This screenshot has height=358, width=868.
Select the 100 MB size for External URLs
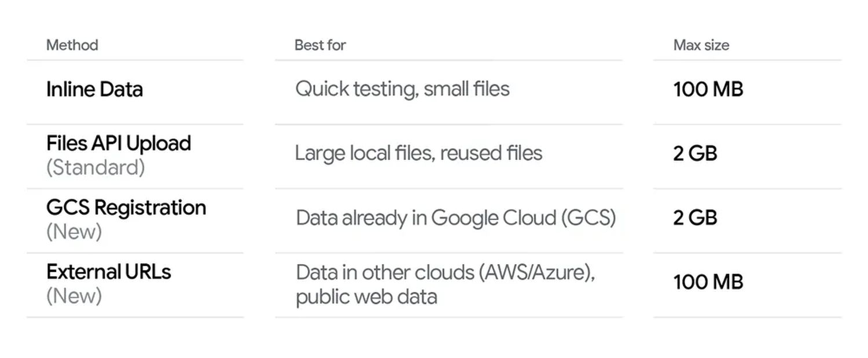(708, 282)
